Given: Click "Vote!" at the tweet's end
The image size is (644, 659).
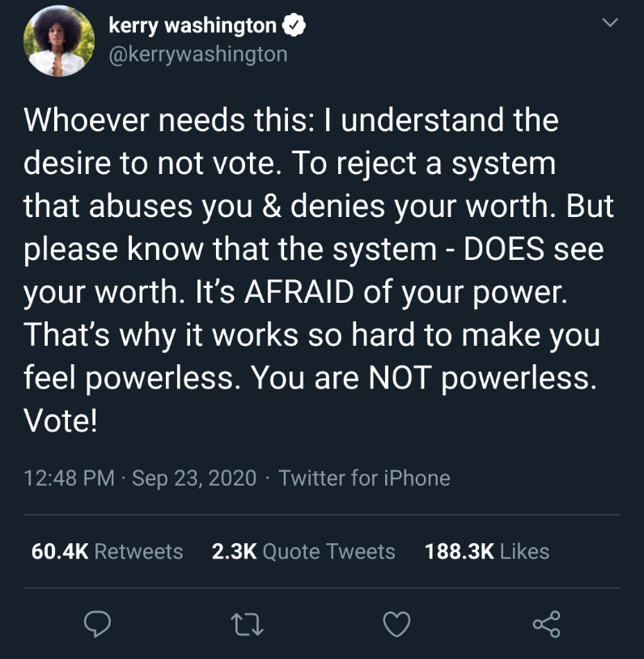Looking at the screenshot, I should click(x=61, y=422).
